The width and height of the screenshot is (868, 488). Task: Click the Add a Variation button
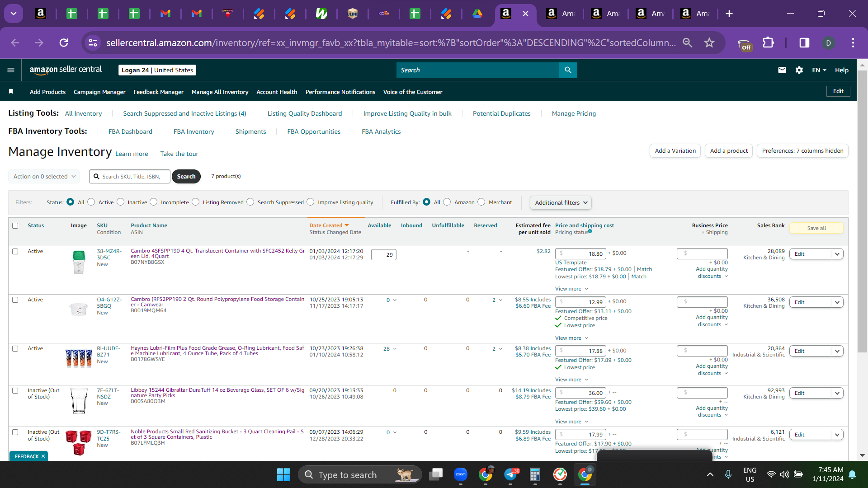675,150
